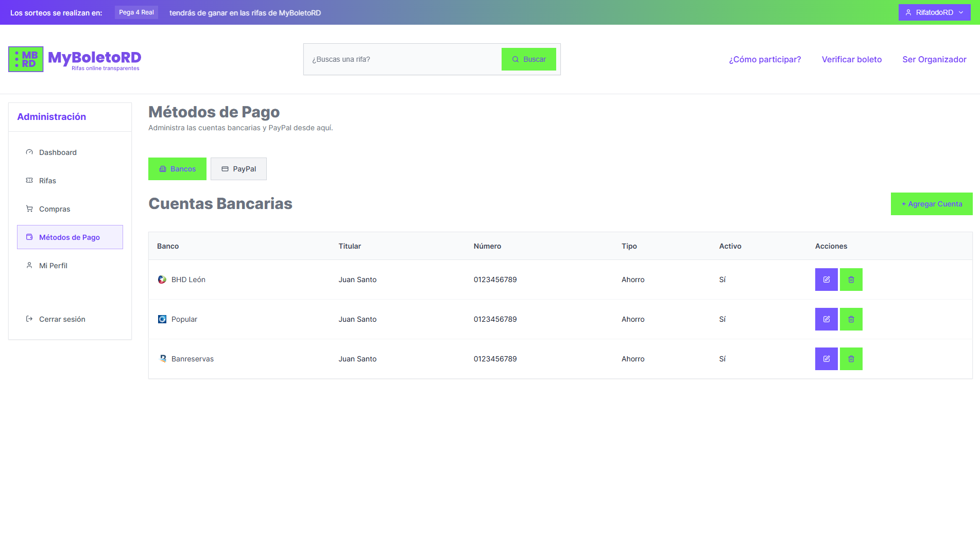This screenshot has width=980, height=556.
Task: Open the Dashboard sidebar item
Action: tap(58, 152)
